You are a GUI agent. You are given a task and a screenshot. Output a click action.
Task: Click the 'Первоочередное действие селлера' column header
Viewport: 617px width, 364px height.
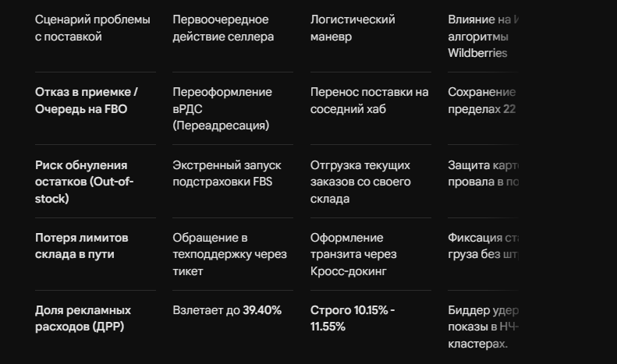tap(223, 28)
